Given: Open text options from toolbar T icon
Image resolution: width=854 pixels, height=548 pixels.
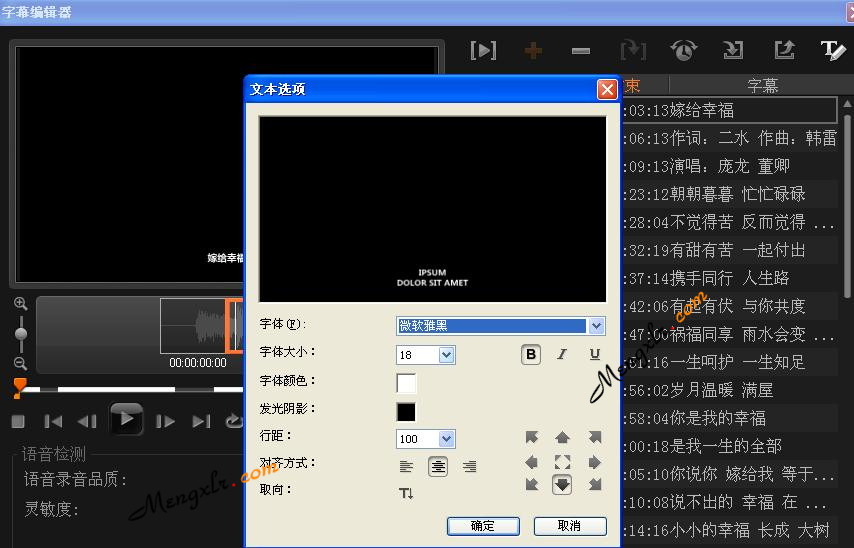Looking at the screenshot, I should pyautogui.click(x=832, y=50).
